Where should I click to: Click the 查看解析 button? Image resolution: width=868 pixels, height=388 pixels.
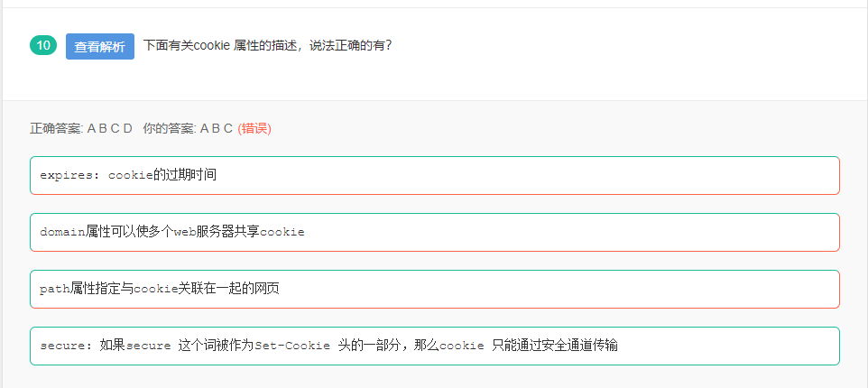99,47
